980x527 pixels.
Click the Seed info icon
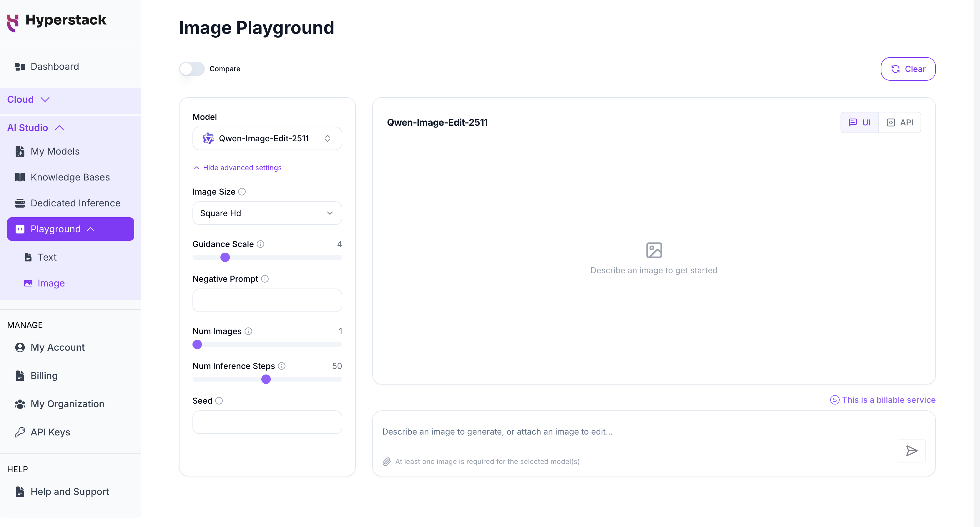(x=219, y=401)
